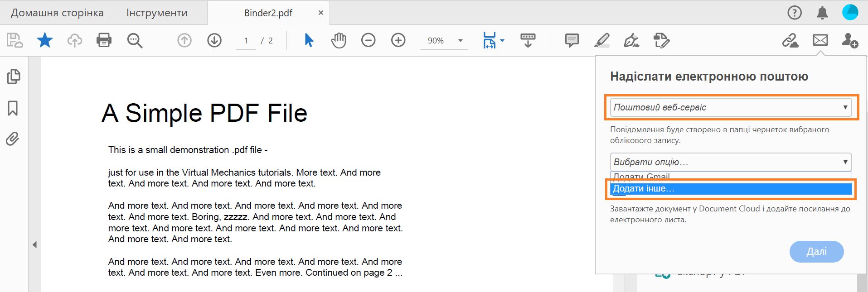
Task: Switch to Домашня сторінка tab
Action: [57, 13]
